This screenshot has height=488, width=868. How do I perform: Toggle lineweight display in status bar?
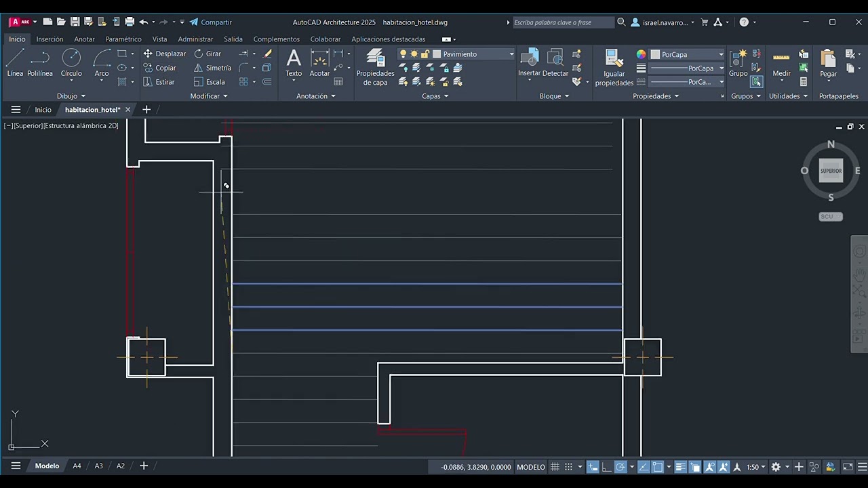click(x=681, y=467)
